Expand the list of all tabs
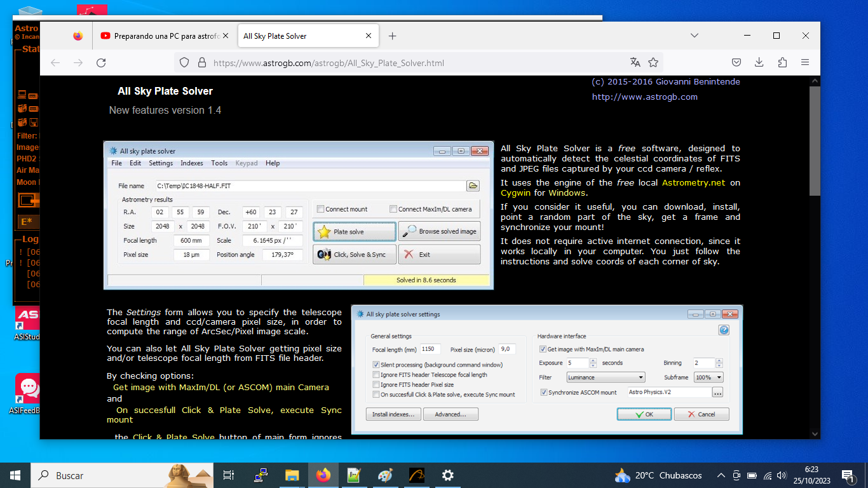Image resolution: width=868 pixels, height=488 pixels. [x=695, y=36]
